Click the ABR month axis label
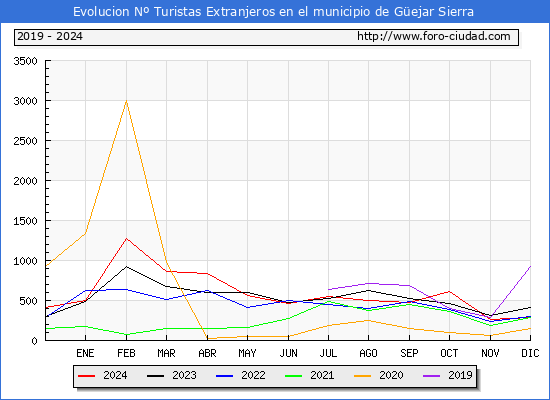 pos(207,353)
